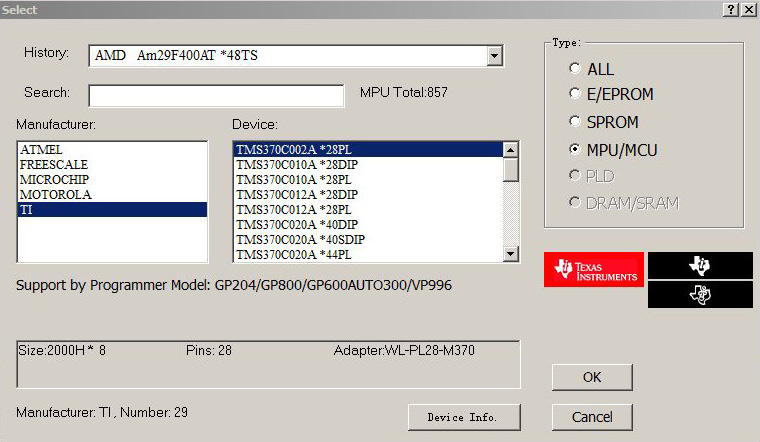The width and height of the screenshot is (760, 442).
Task: Click into the Search input field
Action: click(x=216, y=95)
